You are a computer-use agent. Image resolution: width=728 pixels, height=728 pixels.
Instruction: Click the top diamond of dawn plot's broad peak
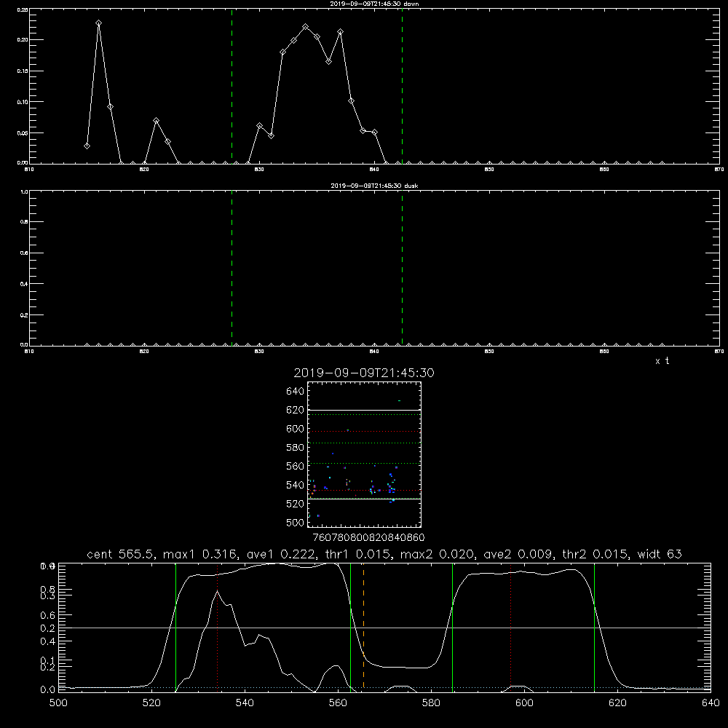305,27
